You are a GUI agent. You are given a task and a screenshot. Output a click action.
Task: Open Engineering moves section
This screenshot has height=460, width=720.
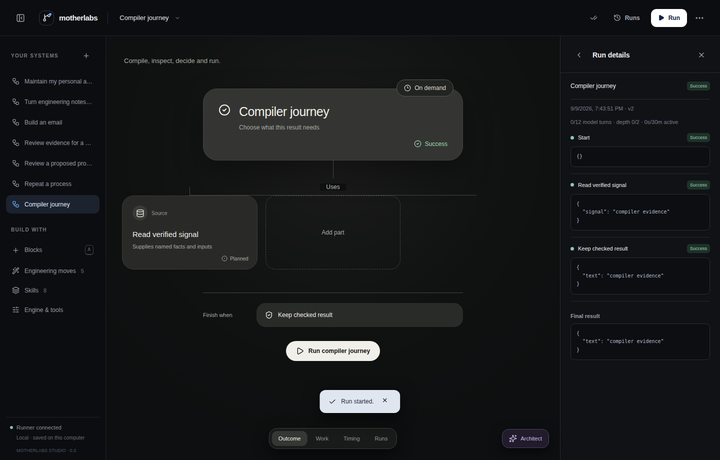point(53,271)
